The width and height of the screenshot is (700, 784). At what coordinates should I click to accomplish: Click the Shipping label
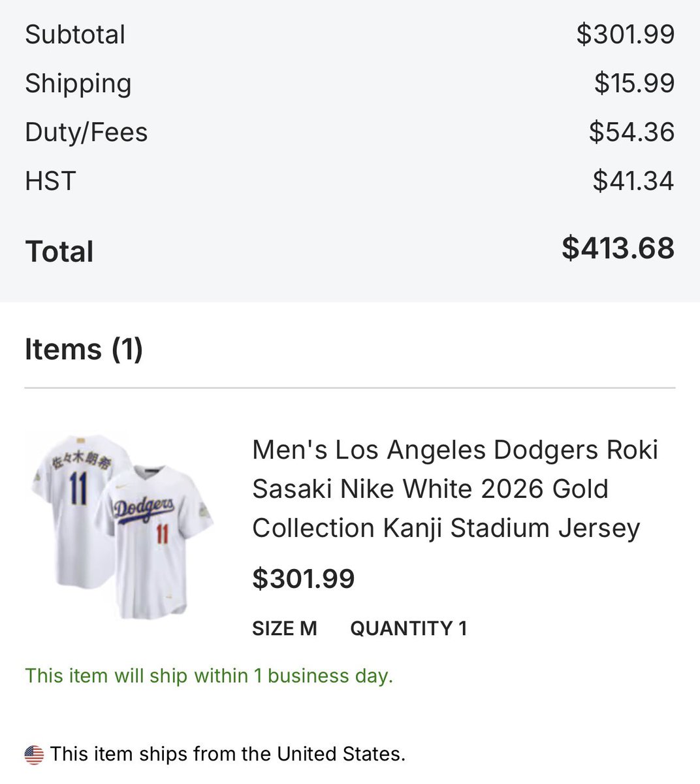pos(78,84)
